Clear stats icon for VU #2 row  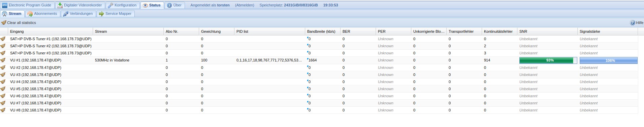pyautogui.click(x=3, y=68)
